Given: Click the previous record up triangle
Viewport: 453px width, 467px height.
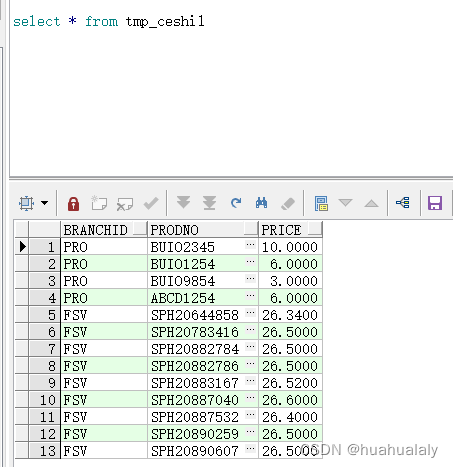Looking at the screenshot, I should click(x=371, y=203).
